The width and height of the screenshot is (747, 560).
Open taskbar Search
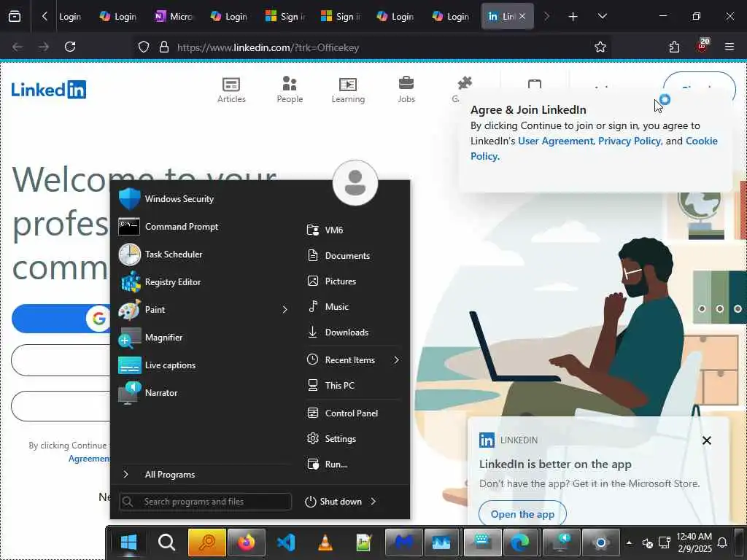pos(167,542)
